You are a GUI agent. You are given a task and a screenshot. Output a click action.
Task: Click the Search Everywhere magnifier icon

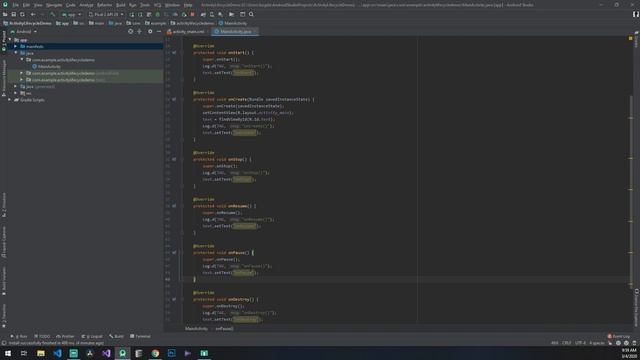click(251, 14)
